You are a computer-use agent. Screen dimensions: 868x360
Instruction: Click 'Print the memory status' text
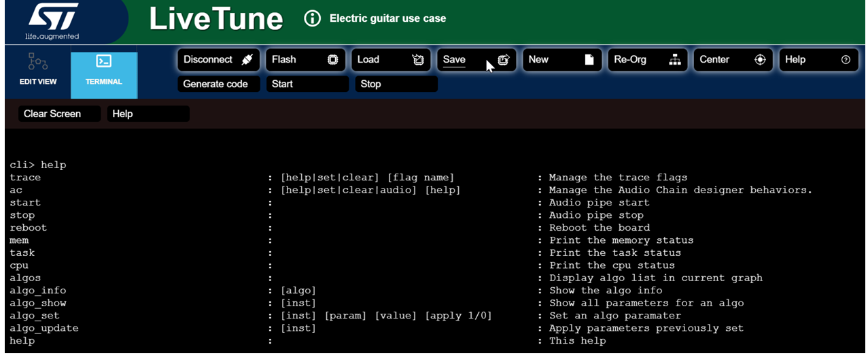621,240
